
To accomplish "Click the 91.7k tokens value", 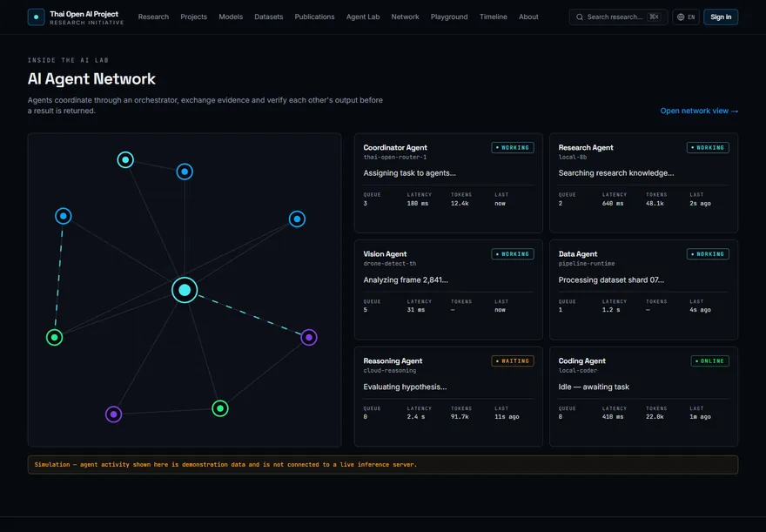I will pos(460,417).
